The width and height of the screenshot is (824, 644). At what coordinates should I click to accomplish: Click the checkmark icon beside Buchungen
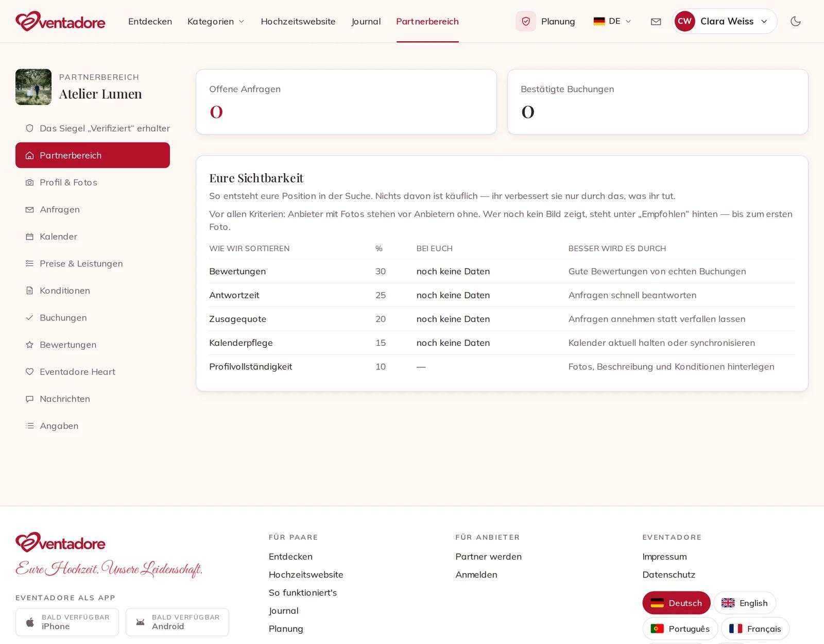coord(30,317)
